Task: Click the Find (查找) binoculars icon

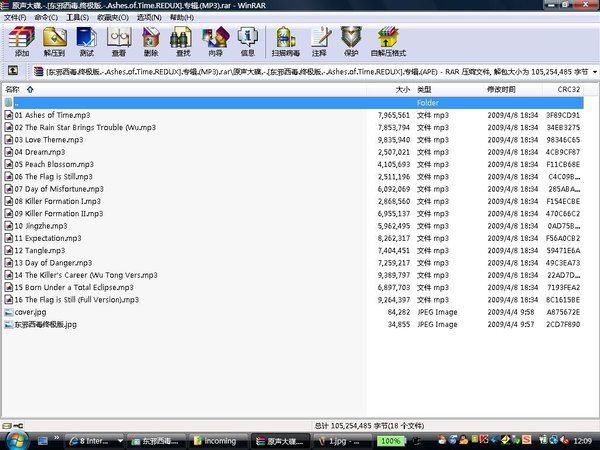Action: [x=183, y=41]
